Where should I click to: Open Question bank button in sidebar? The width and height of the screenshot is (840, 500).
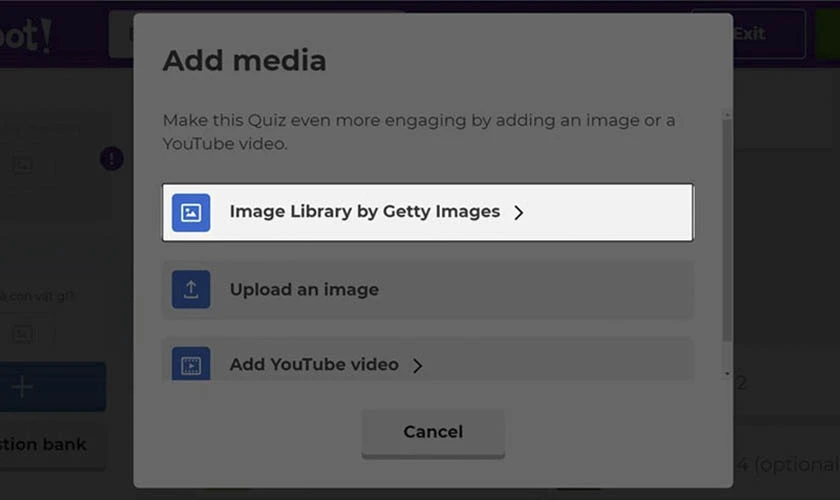tap(52, 444)
